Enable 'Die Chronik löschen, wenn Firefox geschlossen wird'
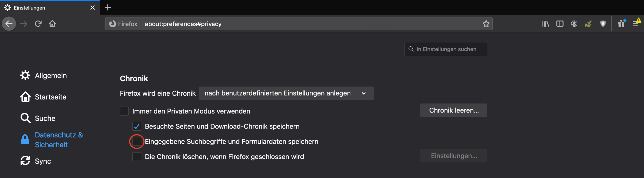 [x=137, y=156]
